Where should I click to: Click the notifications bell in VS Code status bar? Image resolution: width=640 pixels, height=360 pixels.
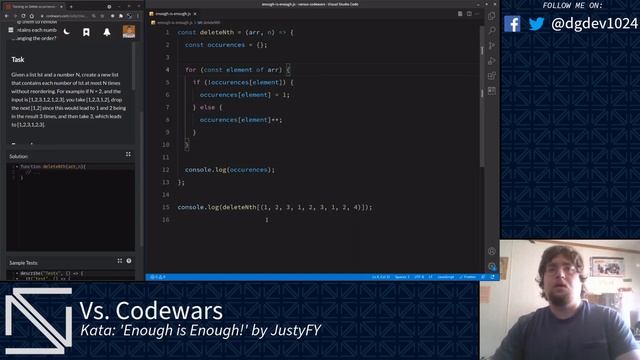pyautogui.click(x=493, y=277)
